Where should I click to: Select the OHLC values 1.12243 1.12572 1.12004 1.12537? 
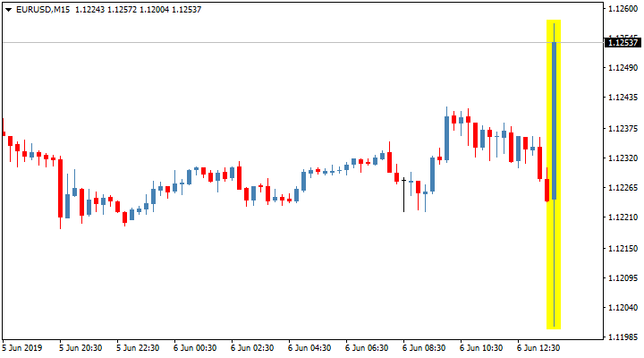[x=138, y=10]
